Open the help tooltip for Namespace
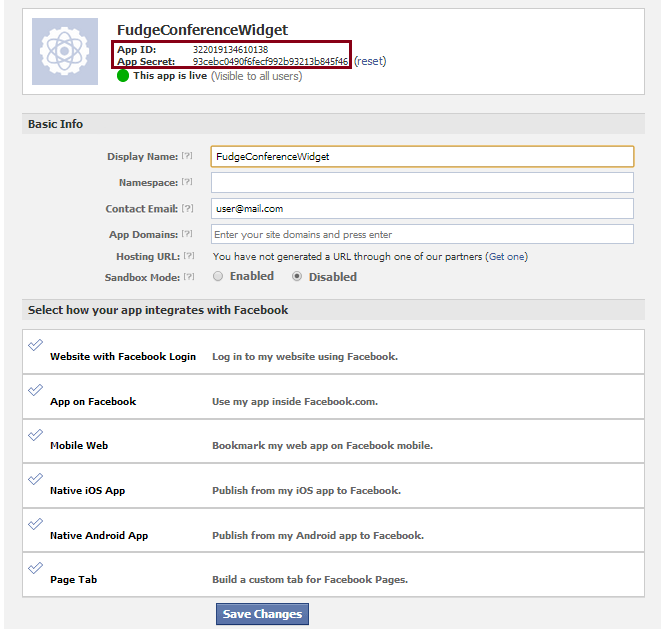 (x=187, y=182)
